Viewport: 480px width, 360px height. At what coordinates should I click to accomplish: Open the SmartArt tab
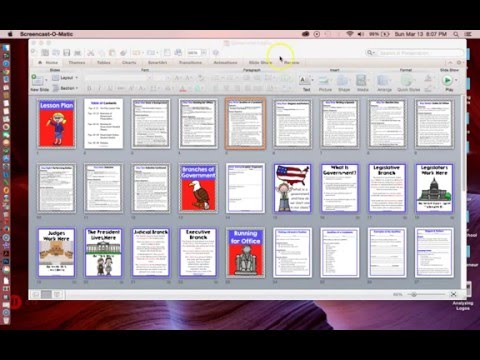[x=157, y=62]
